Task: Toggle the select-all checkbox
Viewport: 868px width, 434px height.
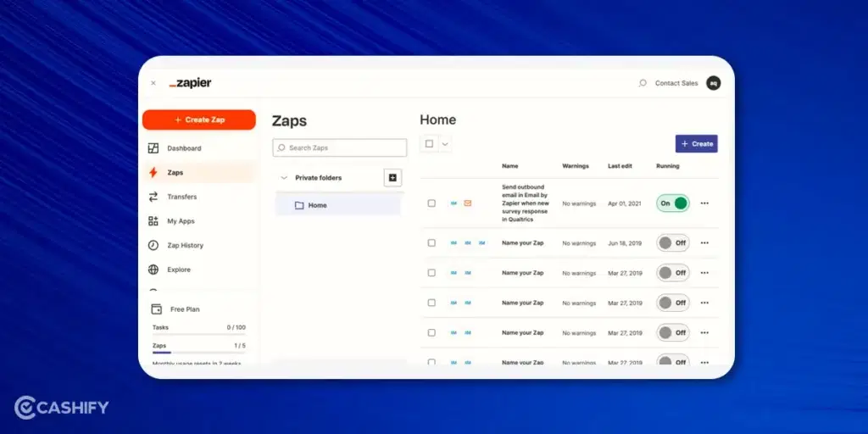Action: click(x=429, y=144)
